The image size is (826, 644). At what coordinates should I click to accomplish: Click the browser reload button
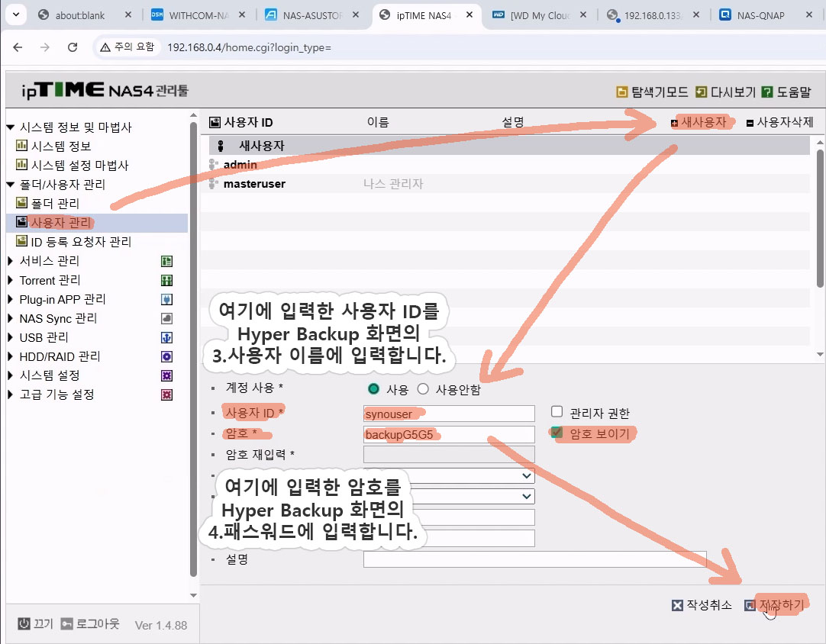coord(73,47)
